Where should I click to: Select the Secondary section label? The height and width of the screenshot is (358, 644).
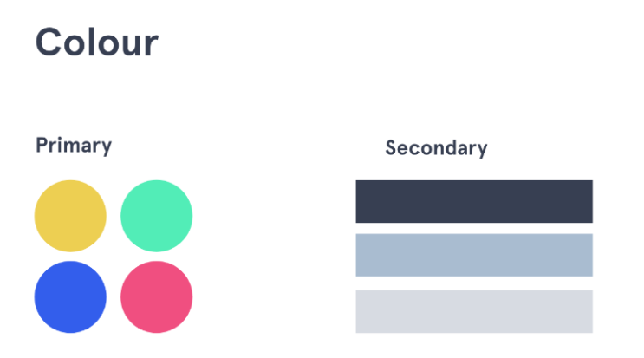(x=436, y=148)
